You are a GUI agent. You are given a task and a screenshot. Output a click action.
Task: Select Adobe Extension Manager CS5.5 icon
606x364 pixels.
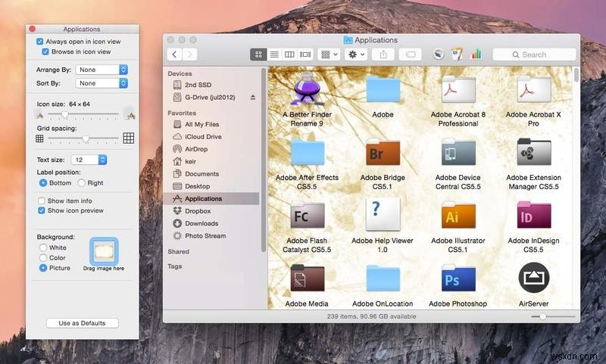coord(534,152)
